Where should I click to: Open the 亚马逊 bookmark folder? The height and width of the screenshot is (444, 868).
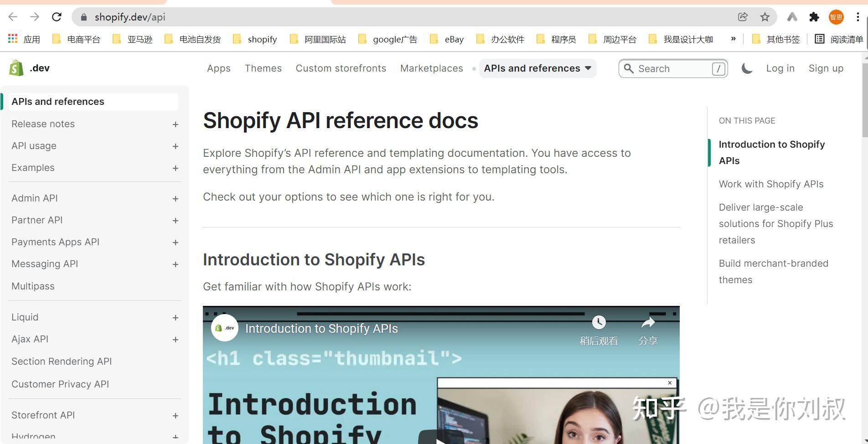pos(132,39)
